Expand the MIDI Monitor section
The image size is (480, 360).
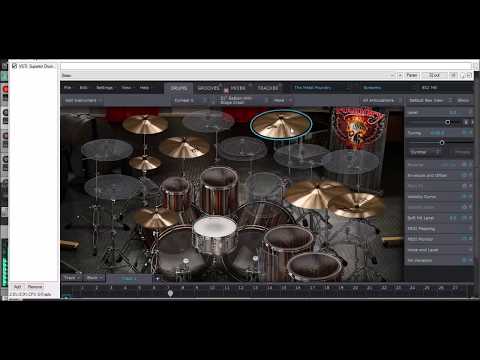(x=439, y=239)
